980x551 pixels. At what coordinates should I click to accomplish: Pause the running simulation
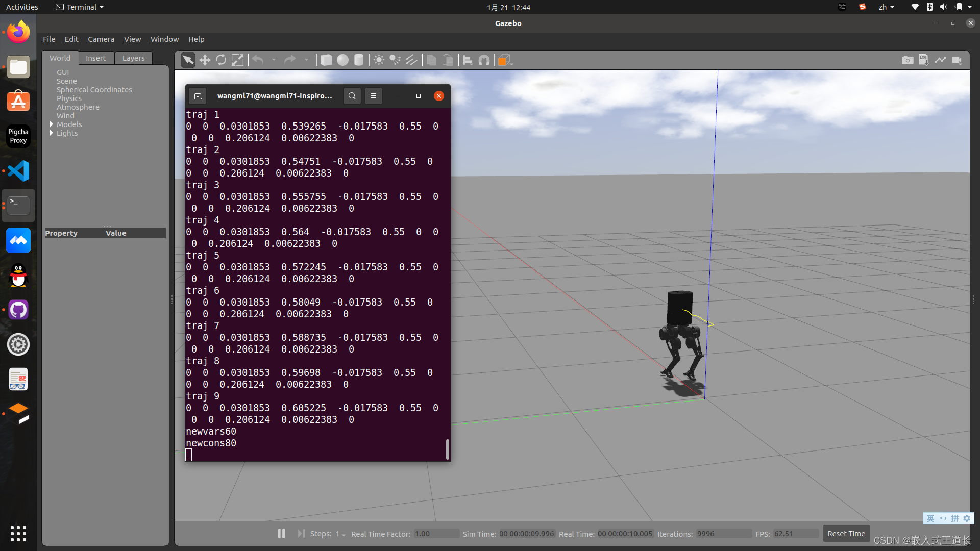tap(281, 533)
